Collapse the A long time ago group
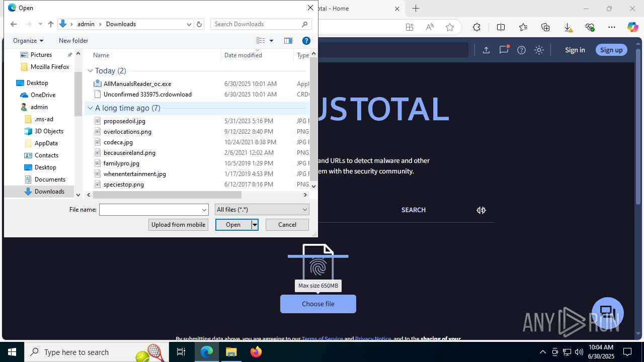This screenshot has height=362, width=644. coord(91,108)
